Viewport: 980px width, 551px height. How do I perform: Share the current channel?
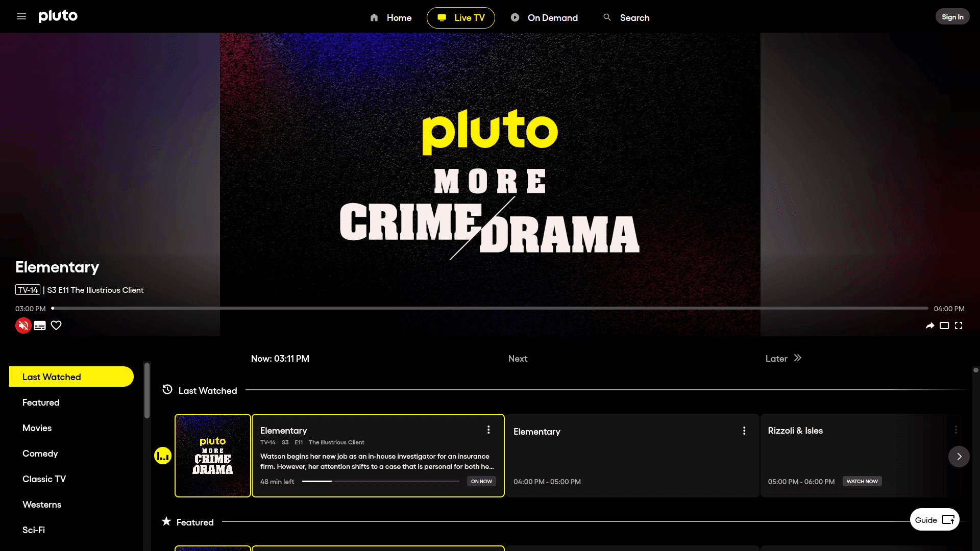[x=930, y=325]
